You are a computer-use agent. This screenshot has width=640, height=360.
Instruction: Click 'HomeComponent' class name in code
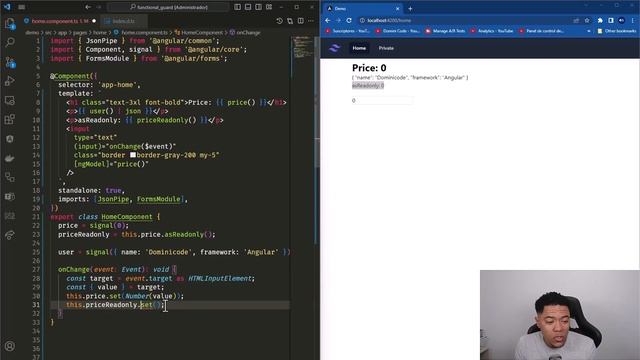point(127,217)
